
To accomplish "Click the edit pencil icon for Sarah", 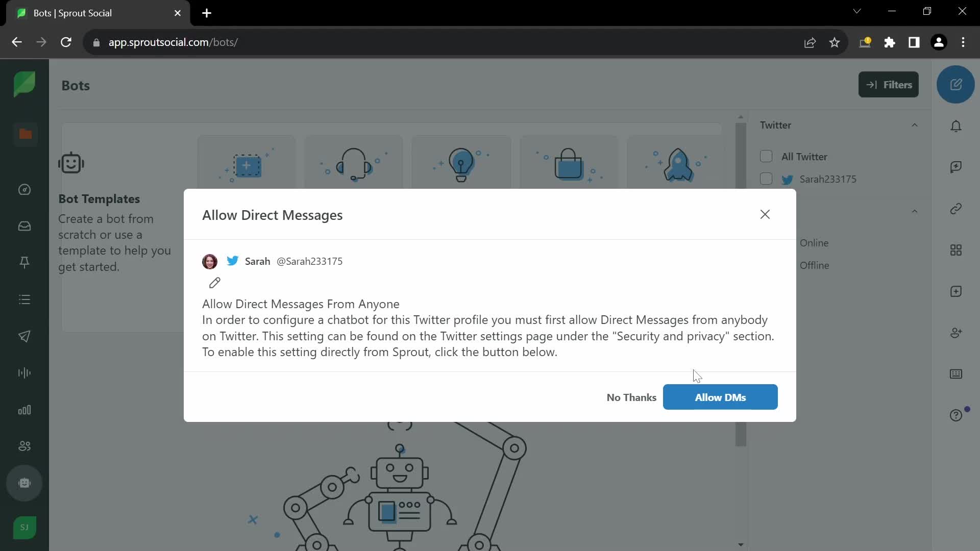I will [214, 283].
